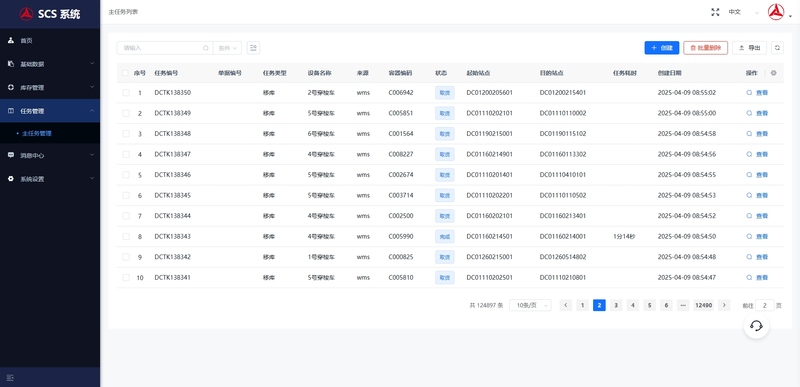Click 查看 link for DCTK138349
This screenshot has width=800, height=387.
point(762,113)
